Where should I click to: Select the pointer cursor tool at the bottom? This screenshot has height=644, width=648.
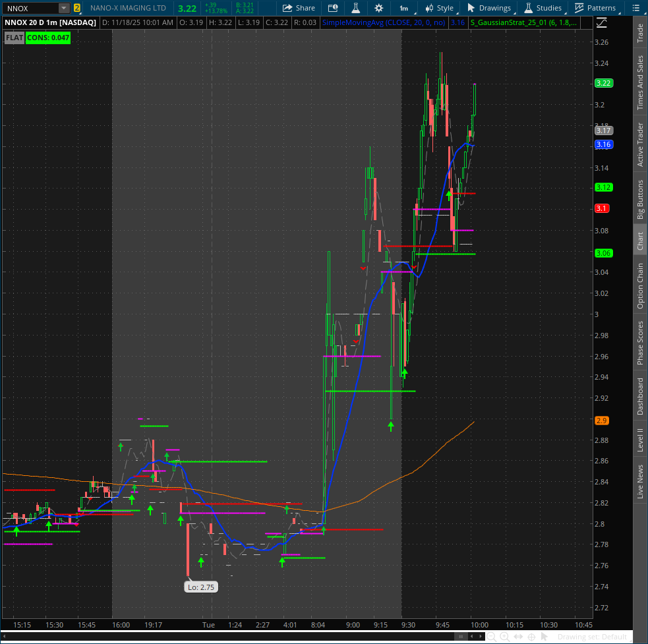point(545,637)
